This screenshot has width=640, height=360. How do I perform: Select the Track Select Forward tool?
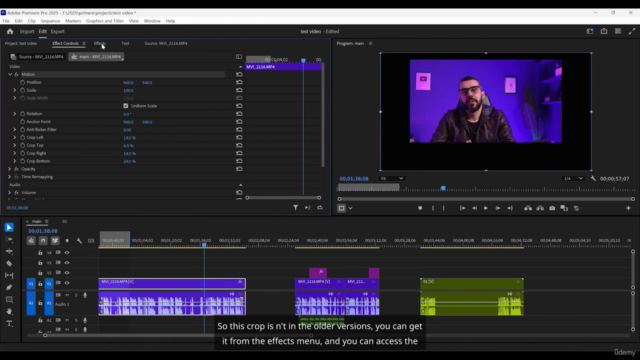pos(9,240)
